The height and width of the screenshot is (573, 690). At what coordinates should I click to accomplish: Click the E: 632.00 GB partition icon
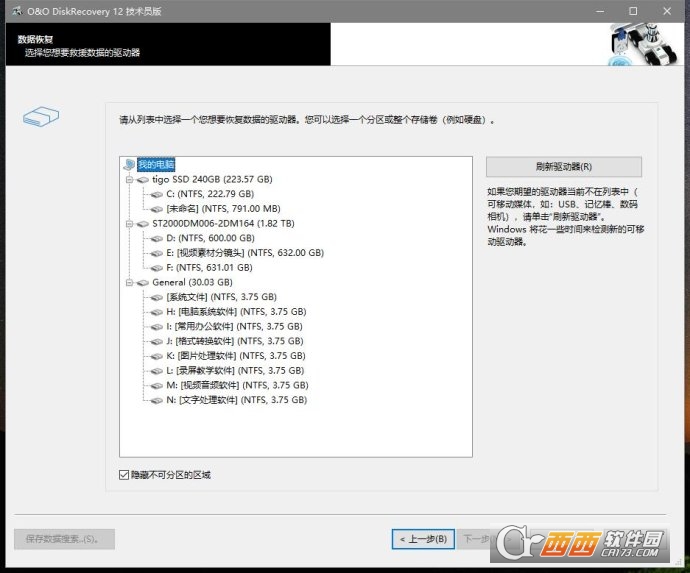click(x=156, y=253)
